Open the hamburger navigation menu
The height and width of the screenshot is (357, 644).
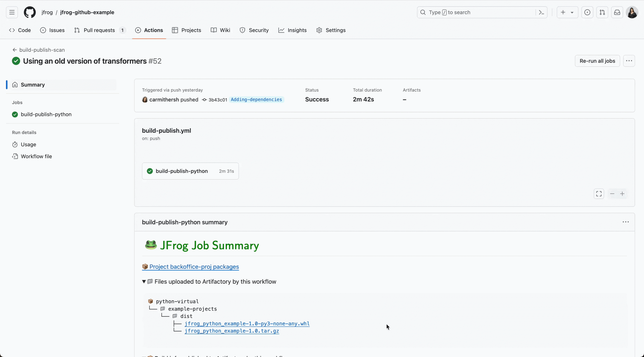(x=12, y=12)
